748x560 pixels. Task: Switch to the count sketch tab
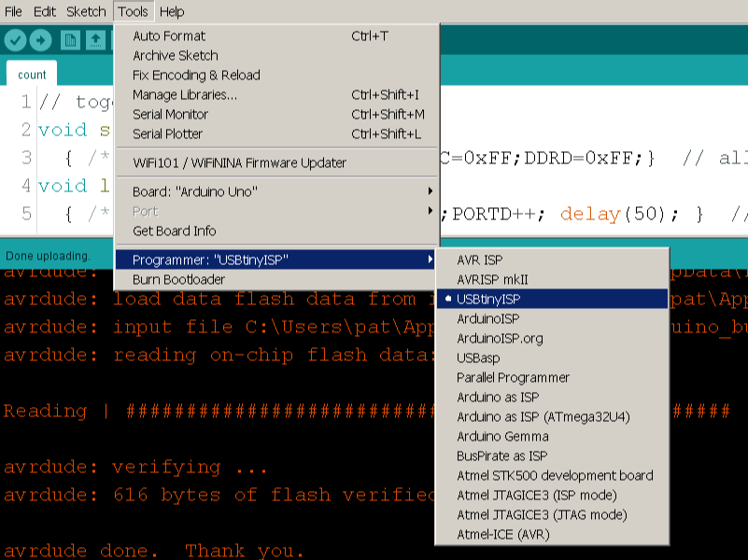point(31,74)
